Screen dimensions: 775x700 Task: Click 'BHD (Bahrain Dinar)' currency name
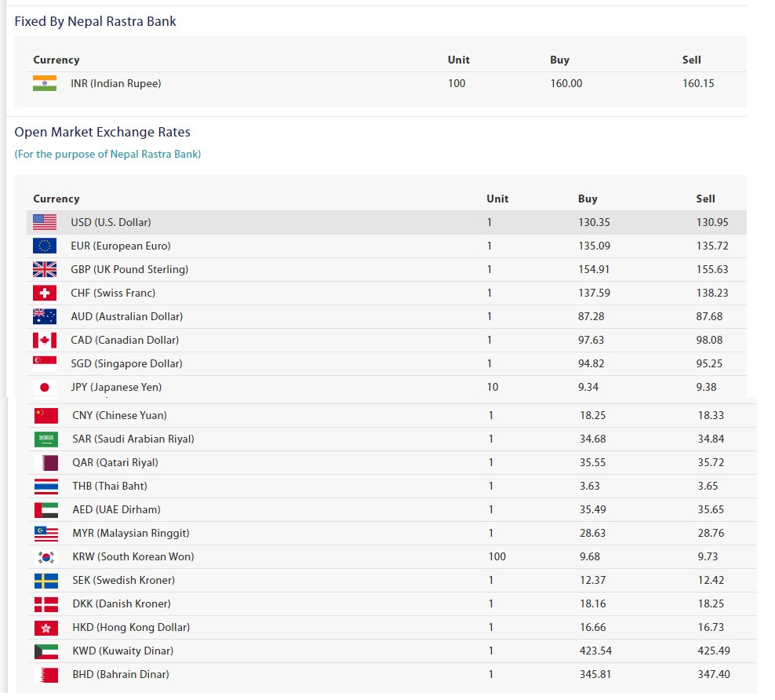point(121,675)
